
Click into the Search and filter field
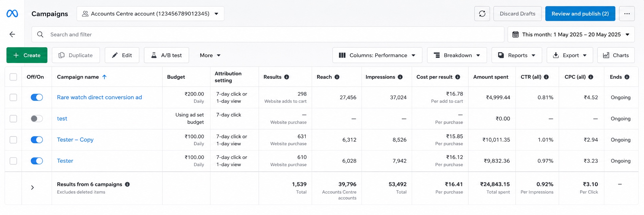pyautogui.click(x=268, y=34)
